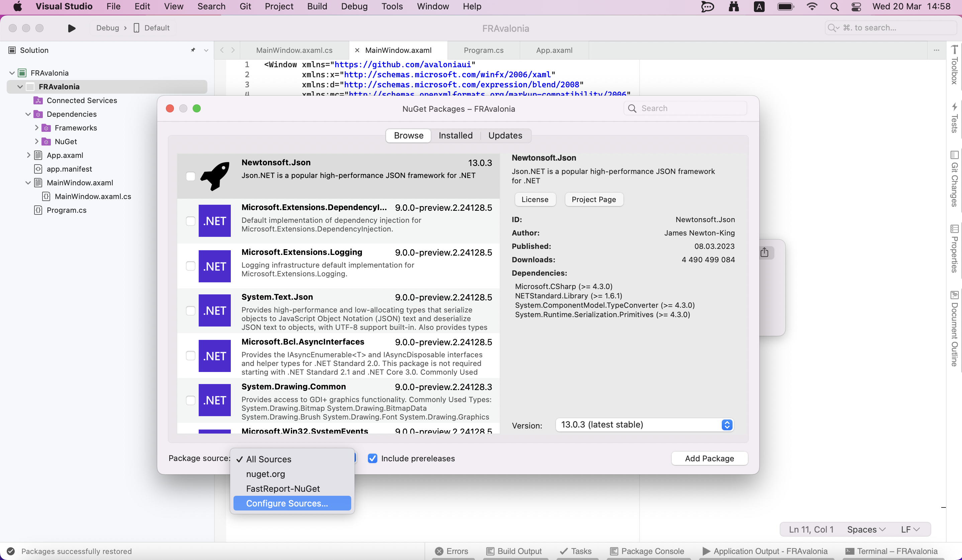
Task: Collapse the FRAvalonia solution node
Action: (x=12, y=73)
